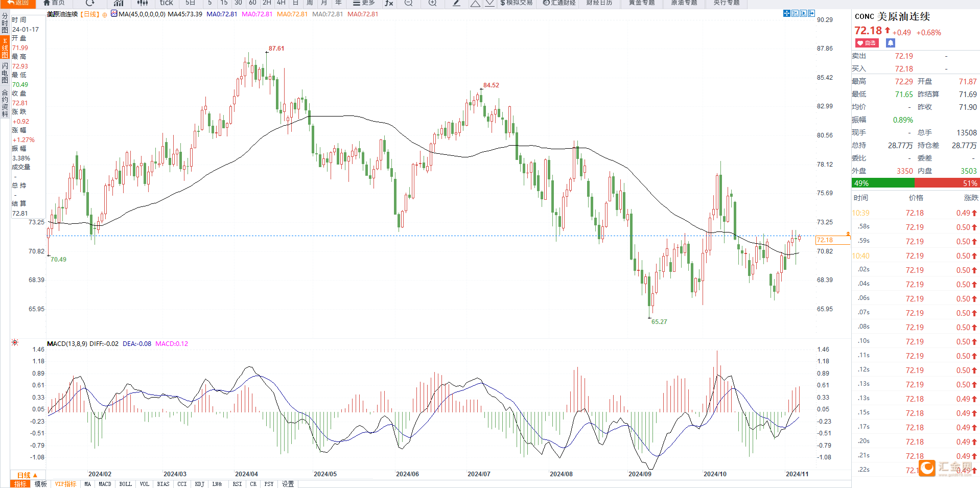The image size is (980, 488).
Task: Select the BIAS indicator tab
Action: (x=164, y=484)
